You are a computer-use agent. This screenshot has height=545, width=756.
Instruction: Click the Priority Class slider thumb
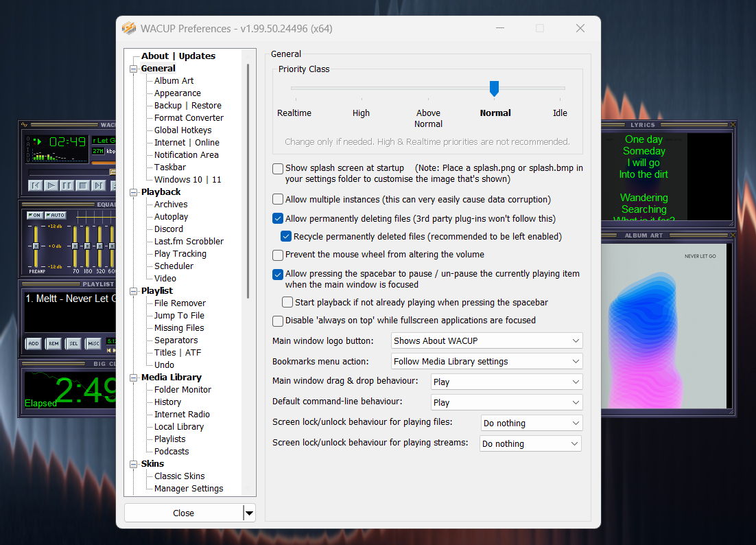click(x=494, y=89)
